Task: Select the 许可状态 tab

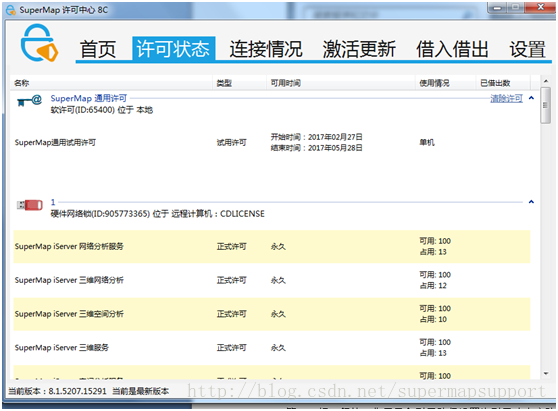Action: [173, 48]
